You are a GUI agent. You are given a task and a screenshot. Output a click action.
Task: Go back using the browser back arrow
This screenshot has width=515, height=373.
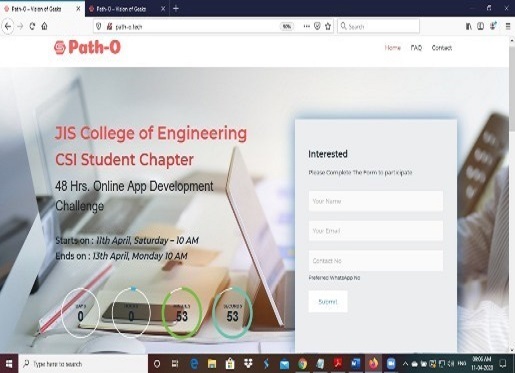(8, 26)
